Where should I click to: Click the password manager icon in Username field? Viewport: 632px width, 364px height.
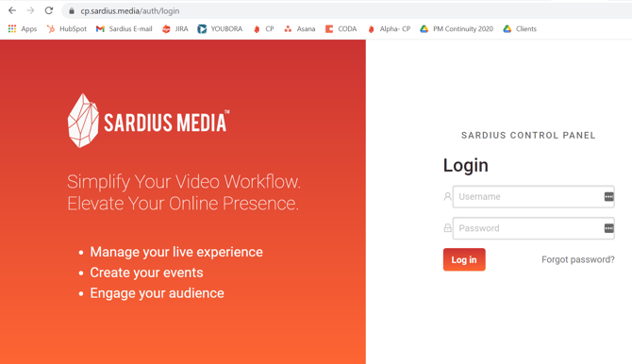608,197
